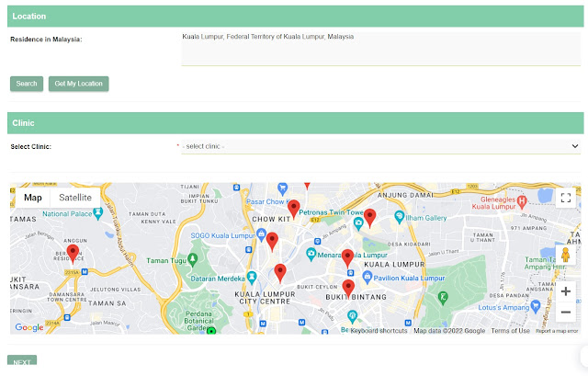Select clinic pin near Anggun Residence

point(73,254)
